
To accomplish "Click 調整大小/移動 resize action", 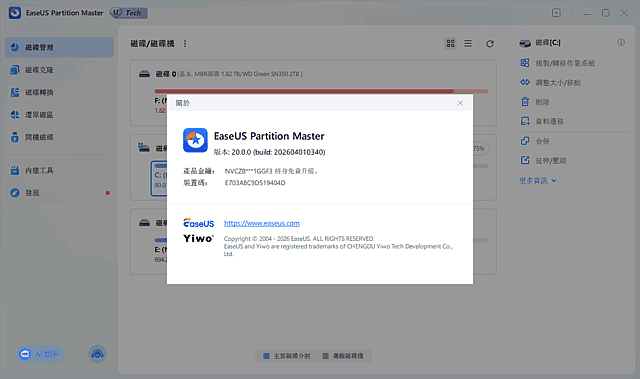I will pyautogui.click(x=558, y=82).
